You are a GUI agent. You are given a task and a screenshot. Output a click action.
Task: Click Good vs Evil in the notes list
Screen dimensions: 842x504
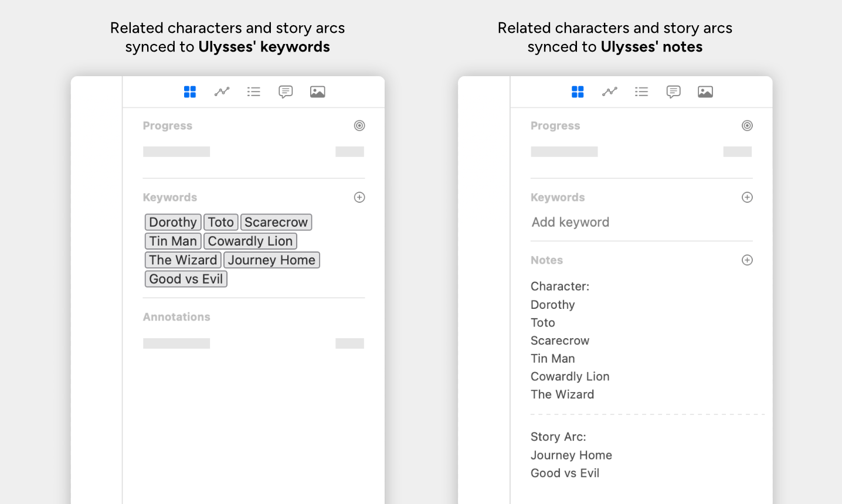565,473
